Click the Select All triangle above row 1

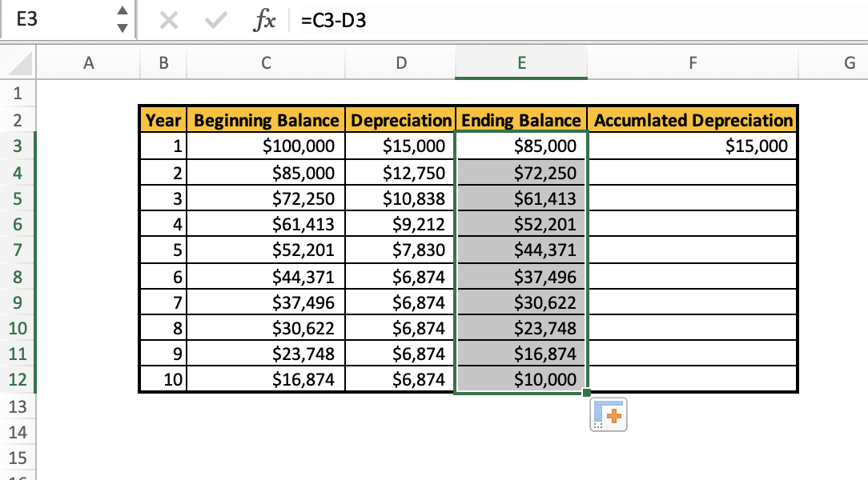coord(18,62)
